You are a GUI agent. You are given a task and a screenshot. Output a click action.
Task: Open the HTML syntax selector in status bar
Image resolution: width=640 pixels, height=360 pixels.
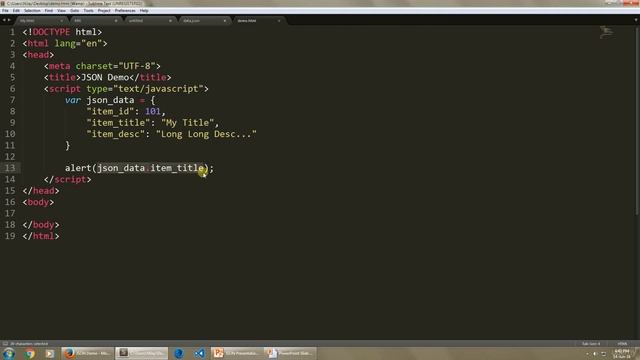point(622,344)
